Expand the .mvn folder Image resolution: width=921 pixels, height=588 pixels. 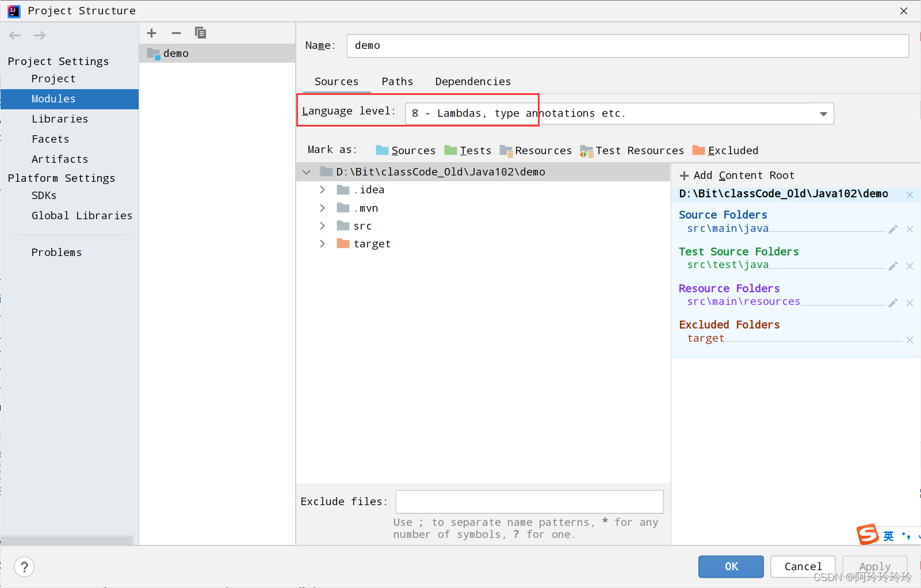(x=322, y=208)
